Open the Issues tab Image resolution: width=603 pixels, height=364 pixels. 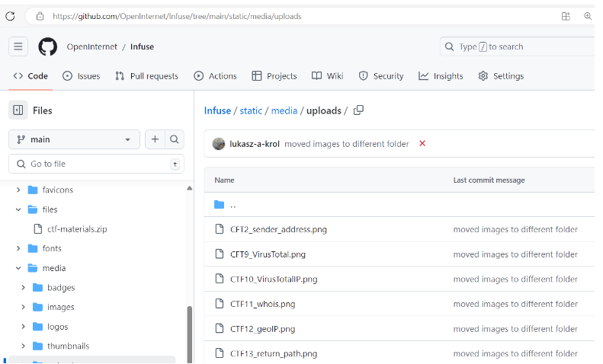click(81, 76)
